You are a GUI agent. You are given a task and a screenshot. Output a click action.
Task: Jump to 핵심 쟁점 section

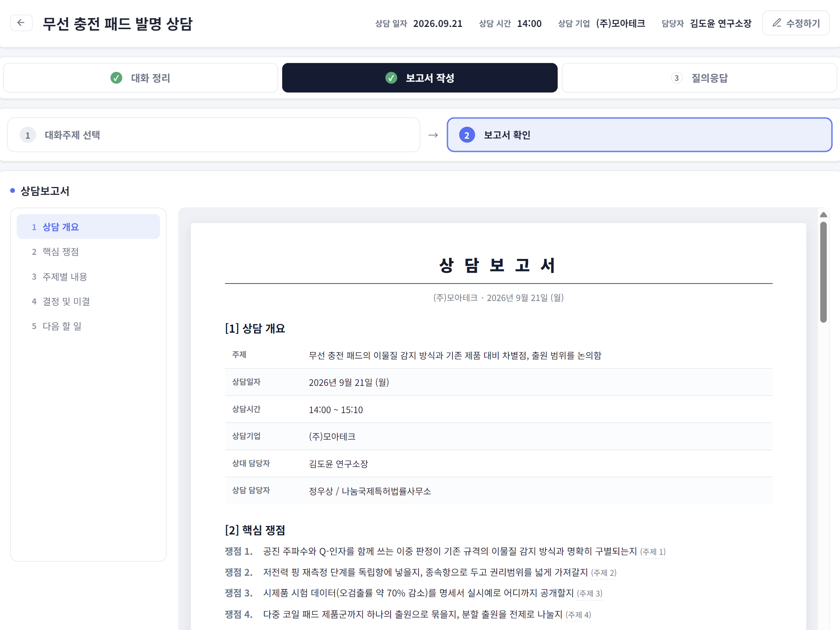[x=88, y=252]
